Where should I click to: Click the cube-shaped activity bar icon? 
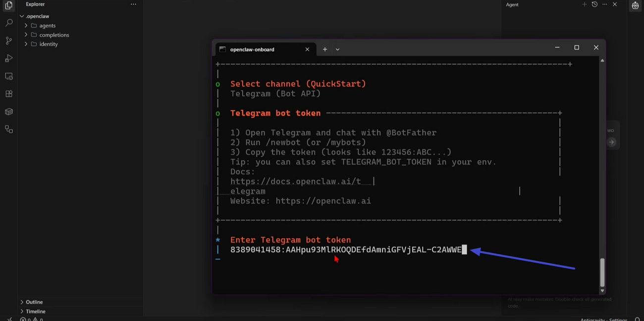pyautogui.click(x=8, y=112)
